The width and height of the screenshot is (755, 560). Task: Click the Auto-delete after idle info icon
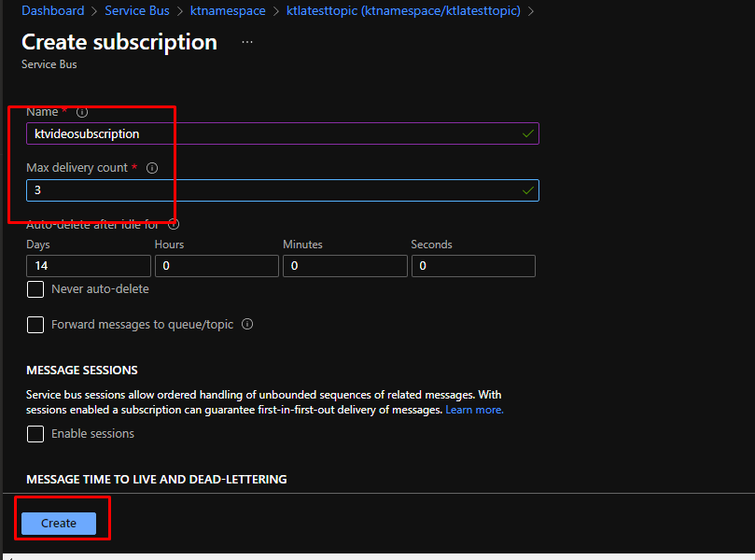(x=174, y=224)
